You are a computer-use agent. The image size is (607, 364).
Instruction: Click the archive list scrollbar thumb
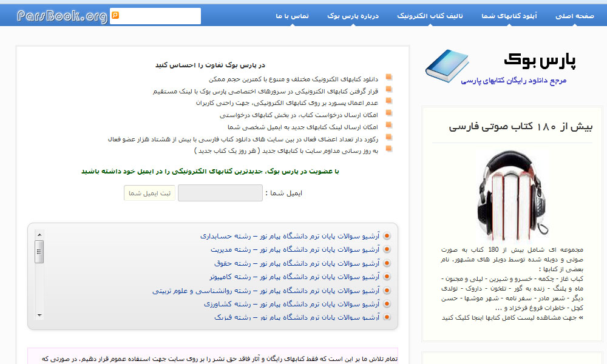click(39, 251)
